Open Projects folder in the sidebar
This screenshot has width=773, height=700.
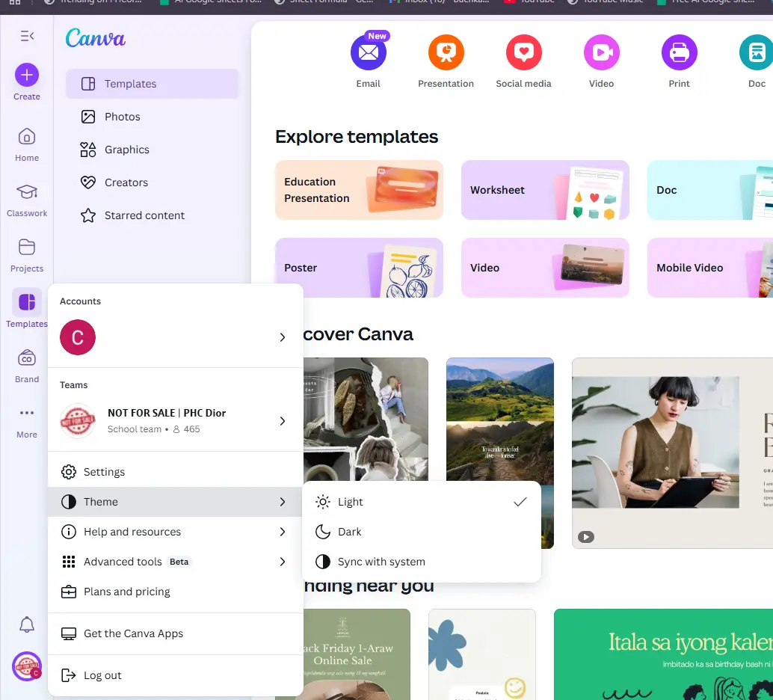coord(27,255)
